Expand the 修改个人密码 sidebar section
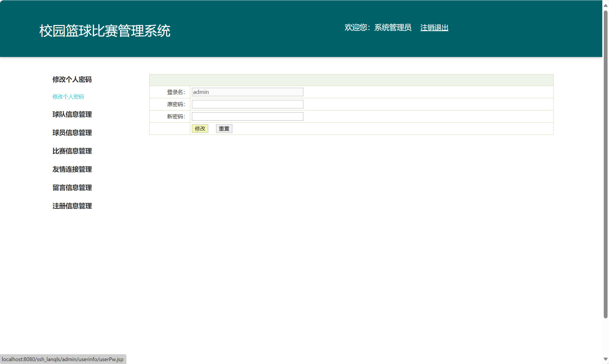Viewport: 609px width, 364px height. pyautogui.click(x=72, y=79)
